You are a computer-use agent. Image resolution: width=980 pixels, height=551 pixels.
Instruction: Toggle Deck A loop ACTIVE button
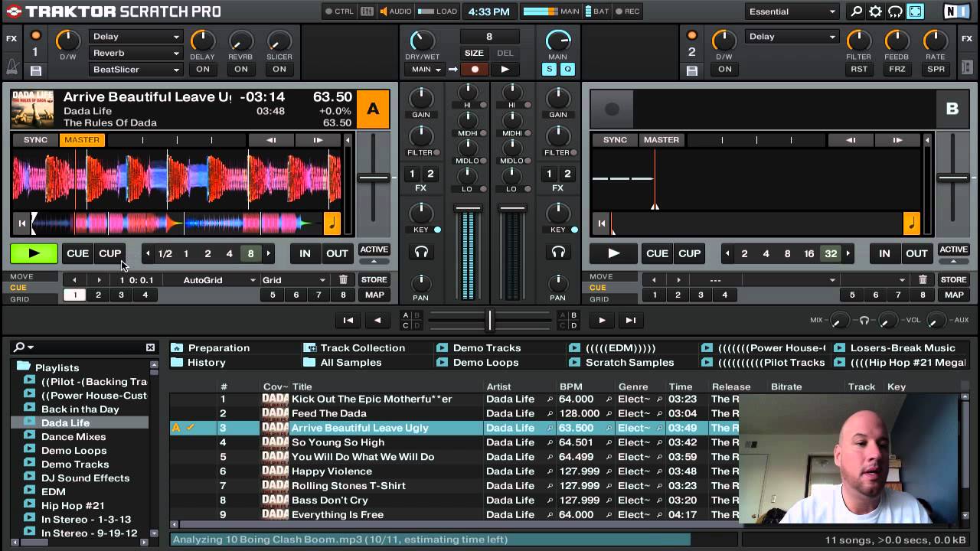click(x=374, y=249)
